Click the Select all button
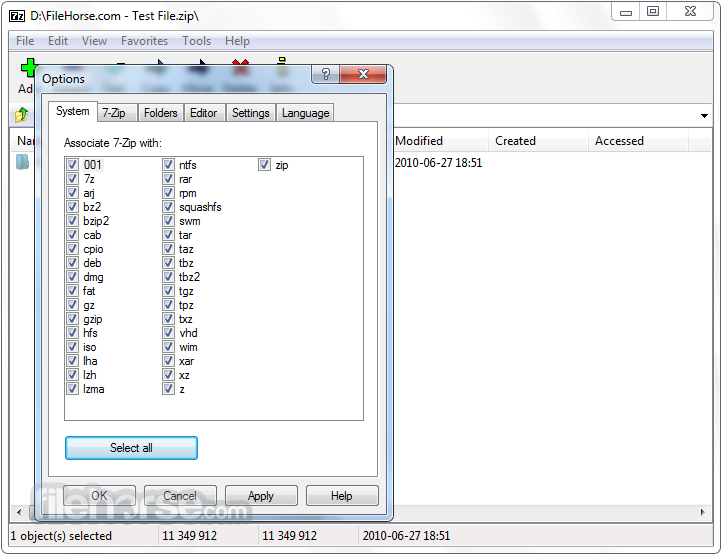722x555 pixels. [x=131, y=448]
